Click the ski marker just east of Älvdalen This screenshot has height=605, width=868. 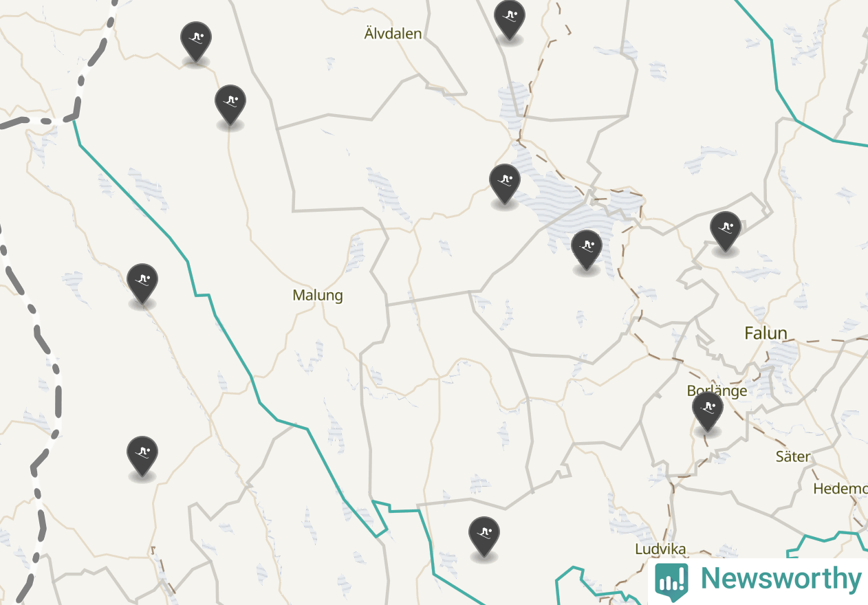pyautogui.click(x=510, y=18)
